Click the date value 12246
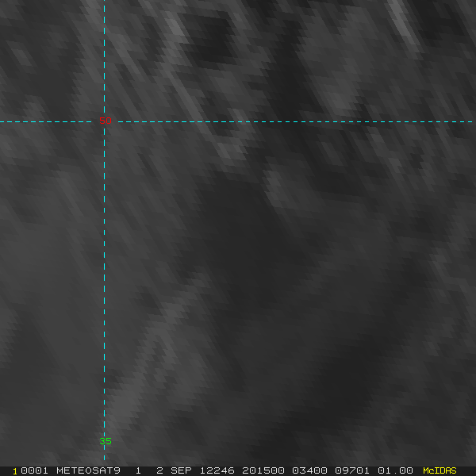The image size is (476, 476). [217, 470]
